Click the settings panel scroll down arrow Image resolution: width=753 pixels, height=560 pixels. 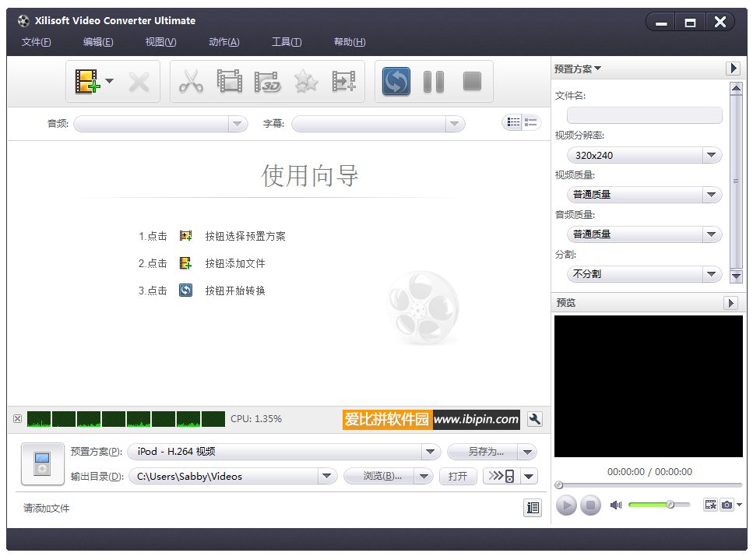click(x=736, y=276)
